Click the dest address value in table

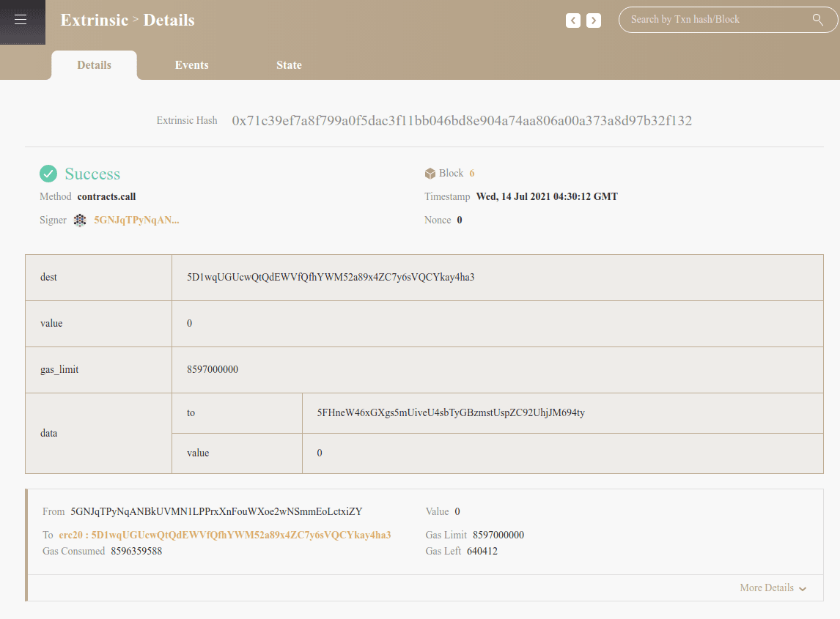[331, 277]
